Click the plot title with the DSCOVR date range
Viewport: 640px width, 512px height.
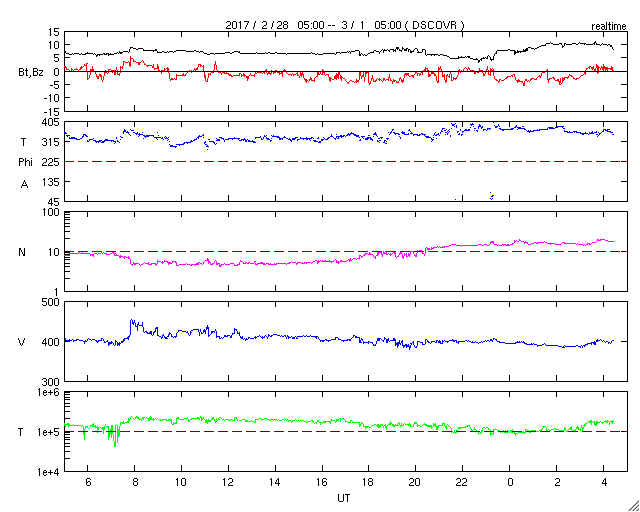point(345,25)
